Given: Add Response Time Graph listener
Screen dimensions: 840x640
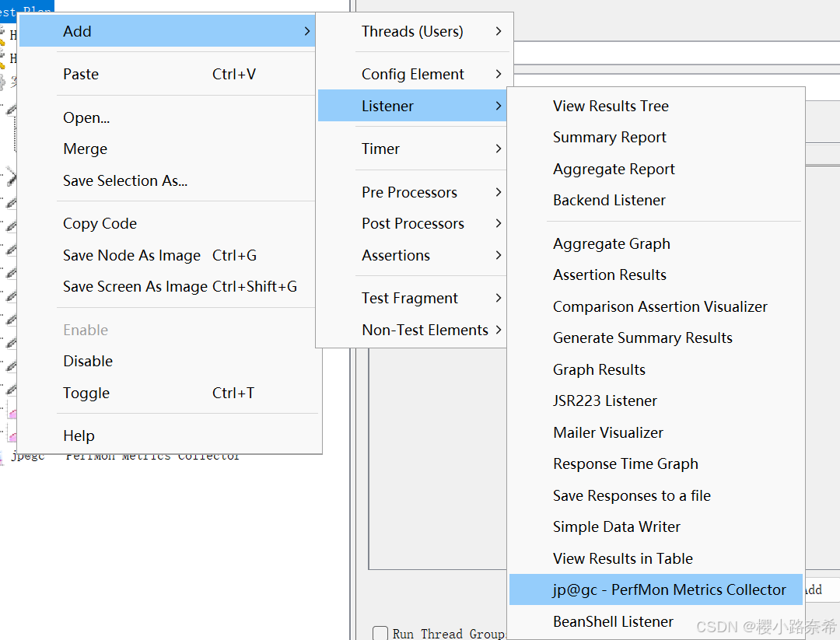Looking at the screenshot, I should tap(656, 463).
